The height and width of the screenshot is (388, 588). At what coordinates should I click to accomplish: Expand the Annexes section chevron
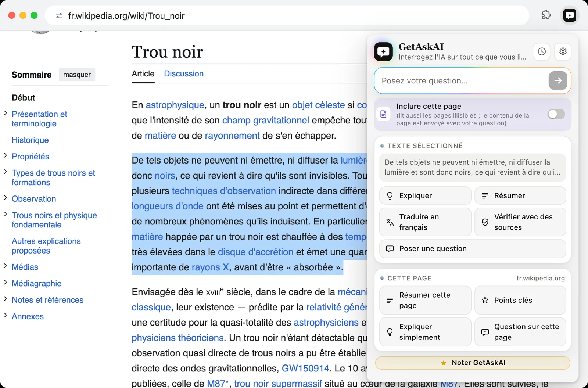pos(6,315)
